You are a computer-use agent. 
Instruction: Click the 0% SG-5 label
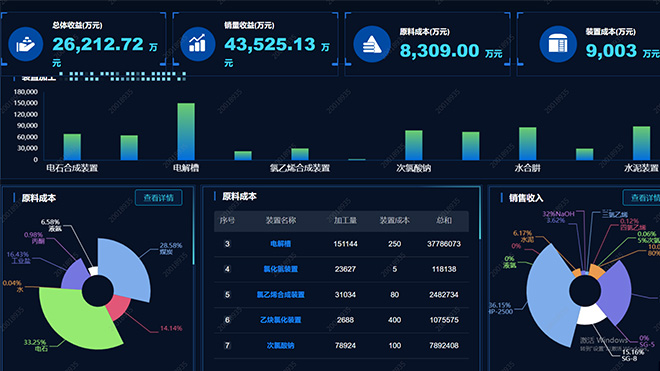[647, 341]
